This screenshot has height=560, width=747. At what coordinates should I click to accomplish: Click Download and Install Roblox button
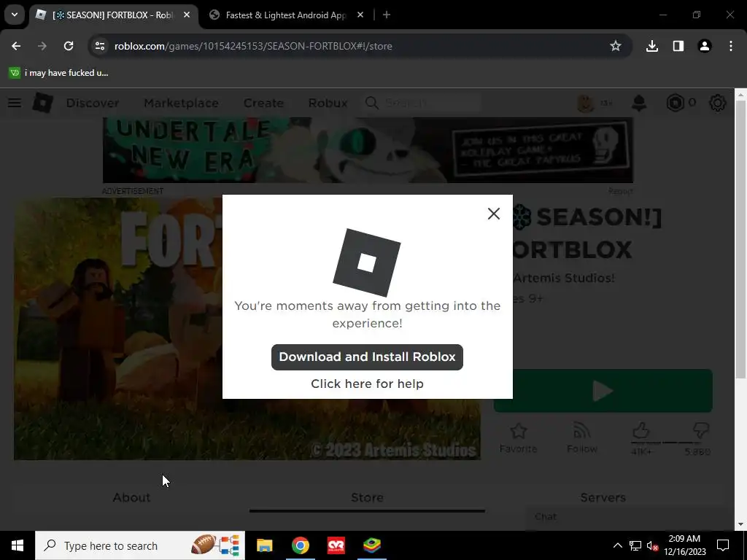click(367, 357)
